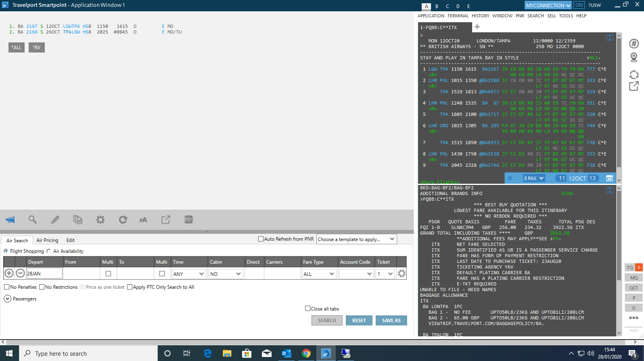The image size is (644, 361).
Task: Open the FS+ flight shopping icon
Action: coord(188,220)
